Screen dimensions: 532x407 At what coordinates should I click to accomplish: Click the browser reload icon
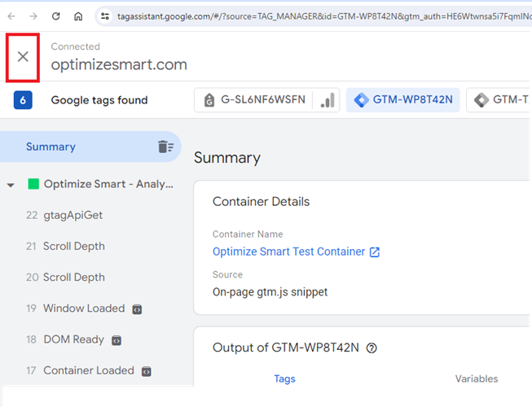pyautogui.click(x=56, y=16)
